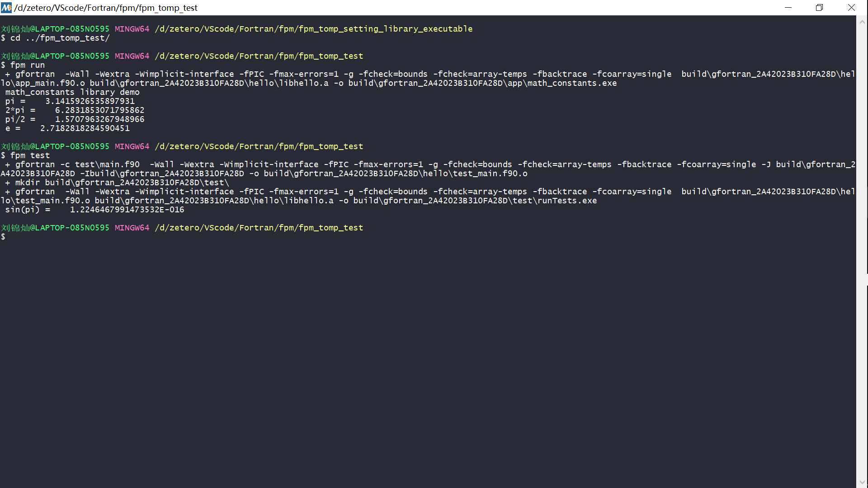Screen dimensions: 868x488
Task: Click the scrollbar up arrow
Action: click(x=862, y=21)
